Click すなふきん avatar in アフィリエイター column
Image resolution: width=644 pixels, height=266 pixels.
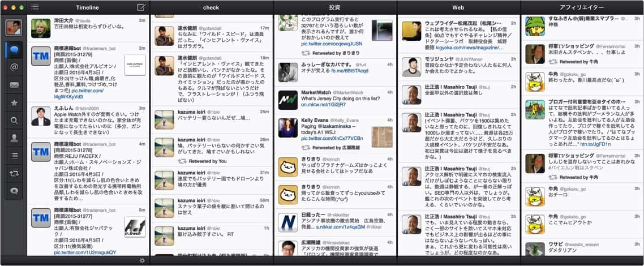tap(535, 26)
